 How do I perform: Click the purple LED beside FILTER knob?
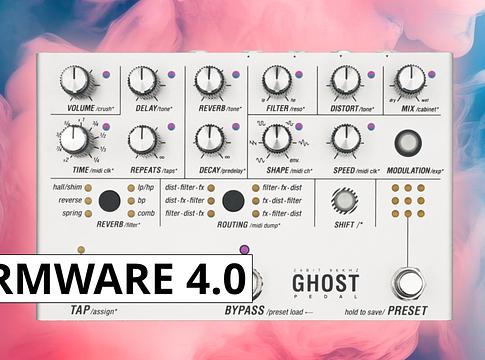299,74
